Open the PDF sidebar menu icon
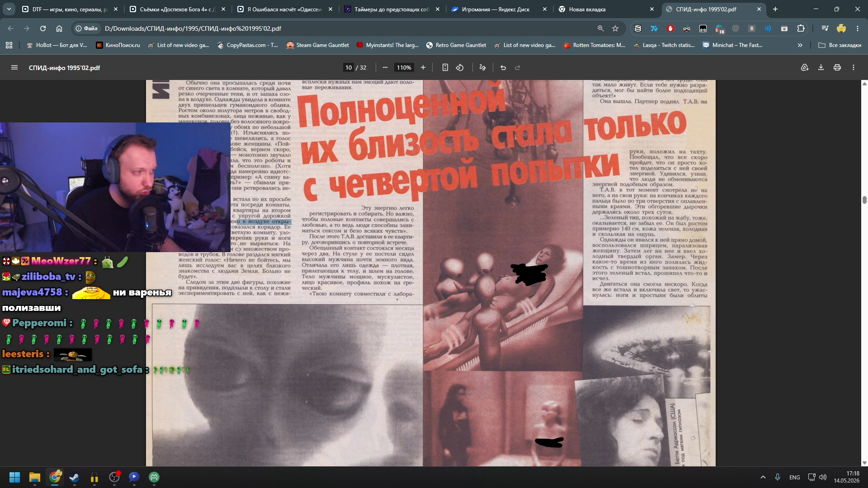The height and width of the screenshot is (488, 868). point(14,67)
